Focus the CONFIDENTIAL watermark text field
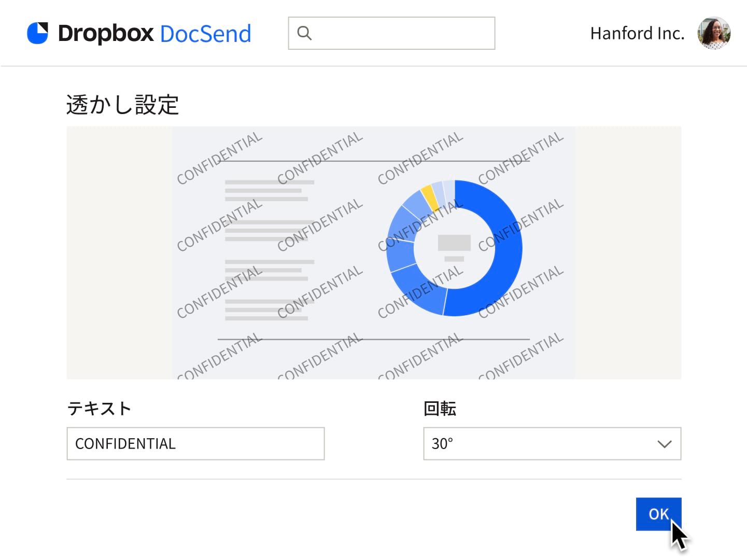 click(195, 444)
